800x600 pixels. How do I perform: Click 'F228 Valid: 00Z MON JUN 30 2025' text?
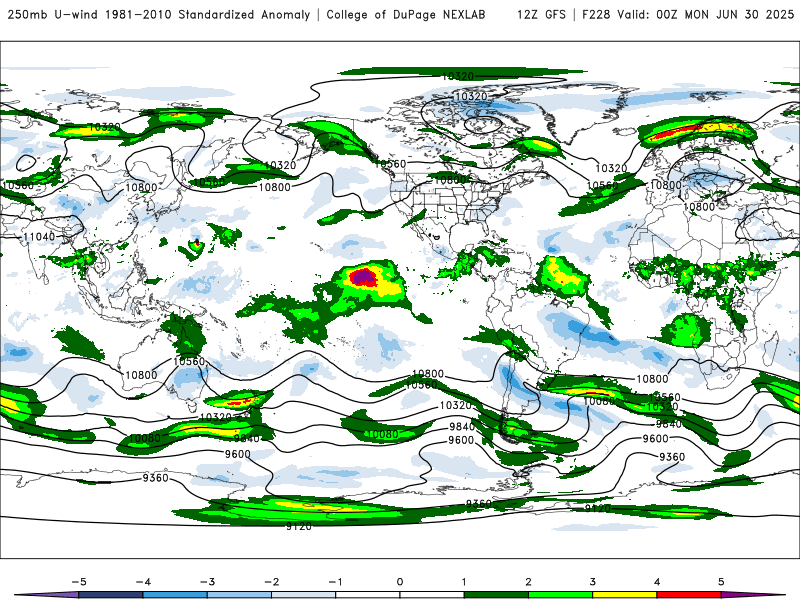click(x=688, y=15)
